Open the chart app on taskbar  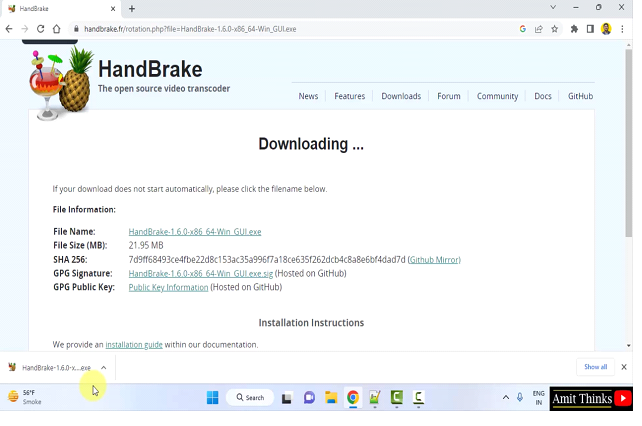[x=375, y=397]
